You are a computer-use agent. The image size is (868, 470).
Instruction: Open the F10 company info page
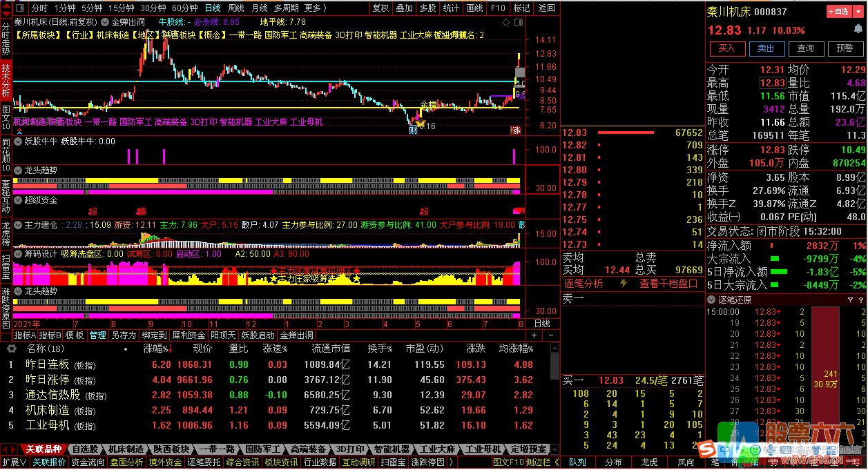[497, 8]
